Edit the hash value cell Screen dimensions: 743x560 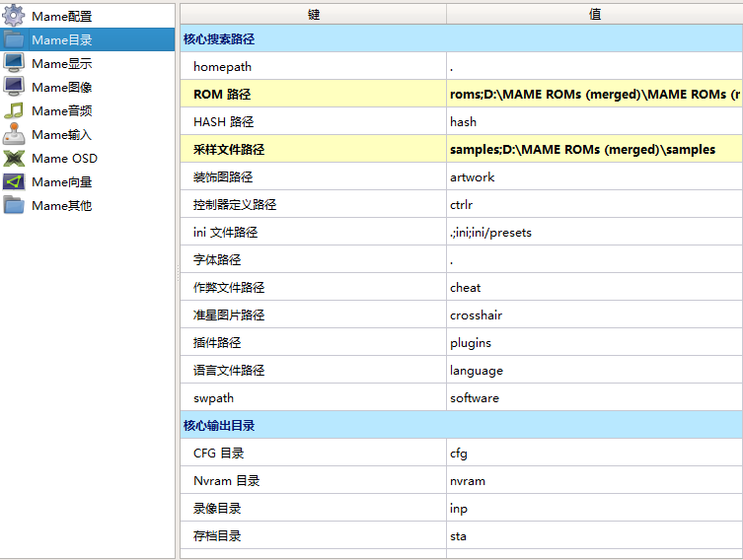tap(595, 121)
